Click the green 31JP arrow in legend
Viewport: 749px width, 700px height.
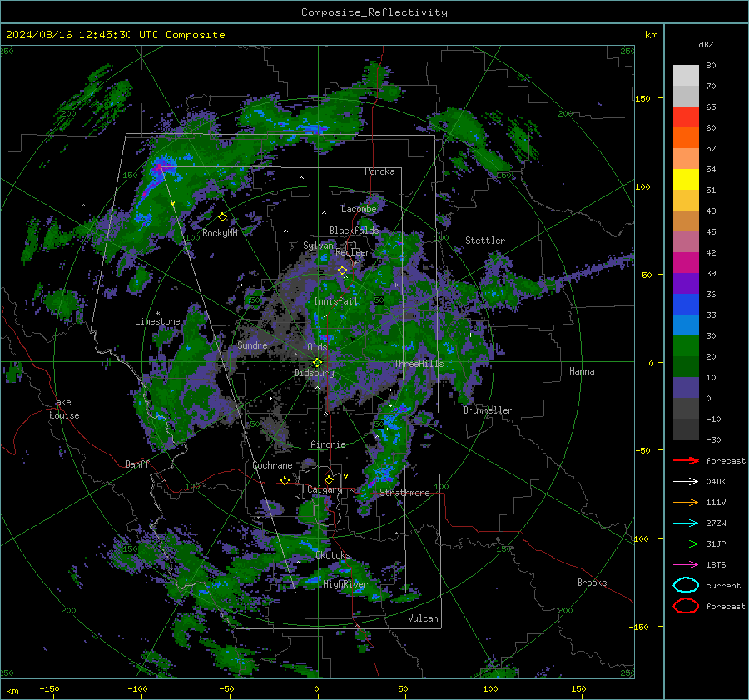[686, 544]
